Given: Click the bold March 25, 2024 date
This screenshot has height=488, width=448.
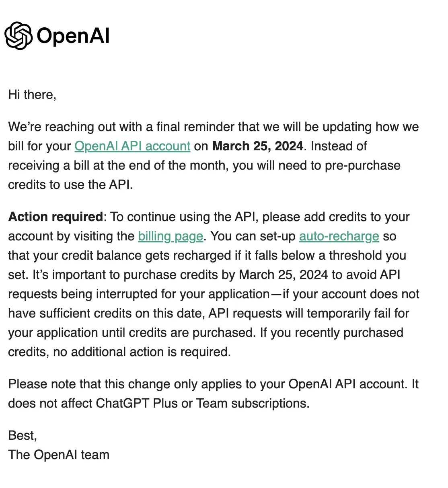Looking at the screenshot, I should pos(257,146).
